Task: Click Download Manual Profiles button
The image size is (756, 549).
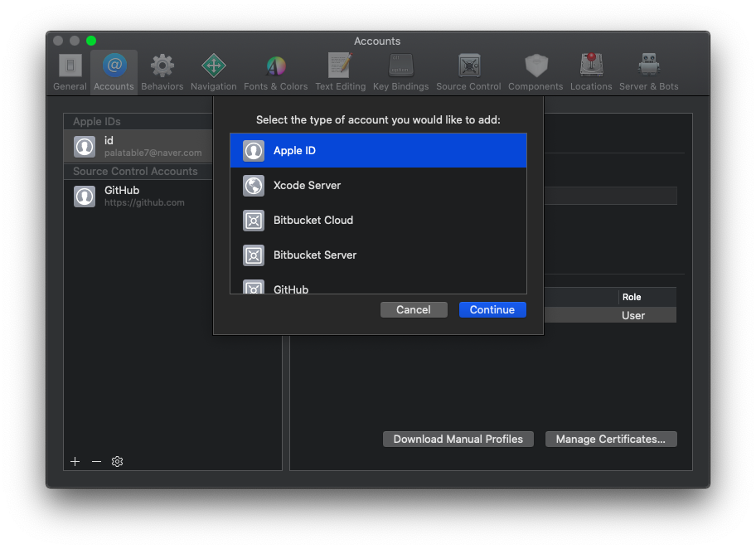Action: [x=458, y=439]
